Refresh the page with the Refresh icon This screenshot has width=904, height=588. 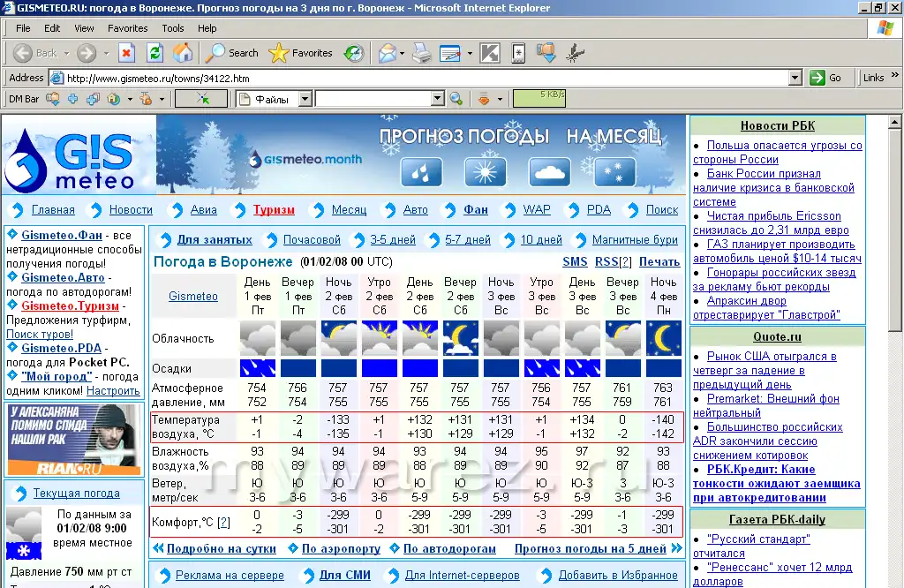pyautogui.click(x=154, y=53)
